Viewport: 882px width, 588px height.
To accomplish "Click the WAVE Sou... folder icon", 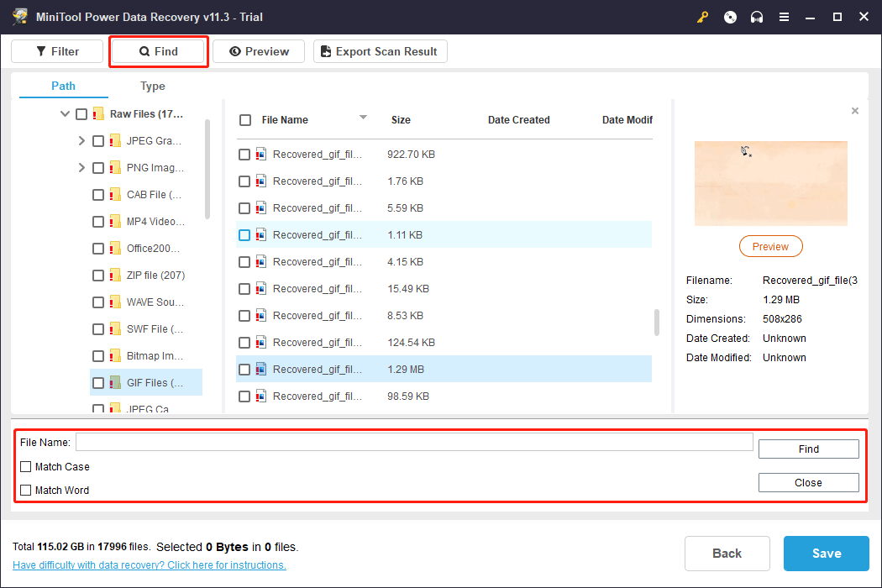I will (115, 302).
